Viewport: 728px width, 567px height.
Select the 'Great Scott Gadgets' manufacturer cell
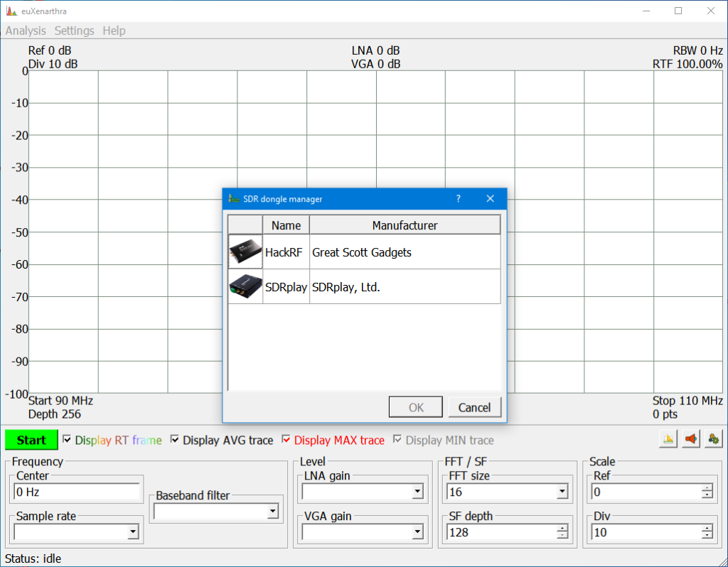point(405,252)
